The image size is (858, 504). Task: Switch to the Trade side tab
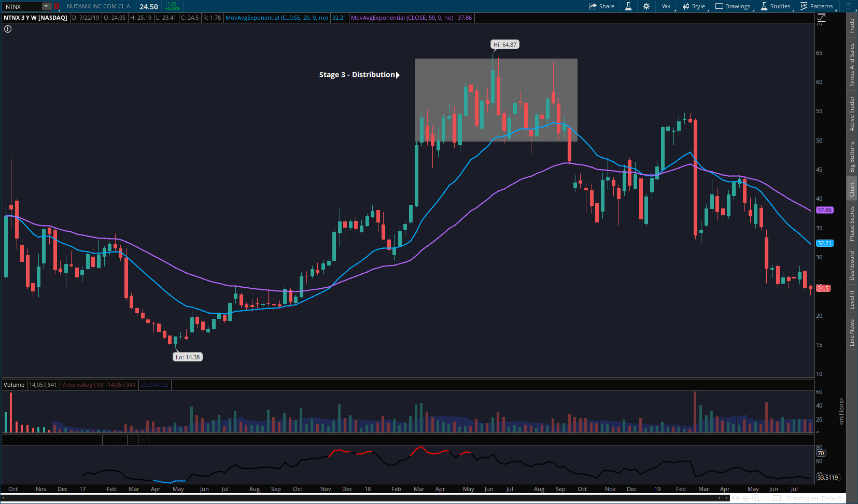pyautogui.click(x=852, y=26)
